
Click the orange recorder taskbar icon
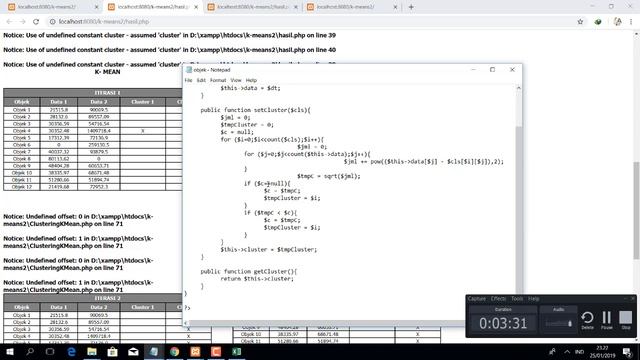click(x=216, y=351)
